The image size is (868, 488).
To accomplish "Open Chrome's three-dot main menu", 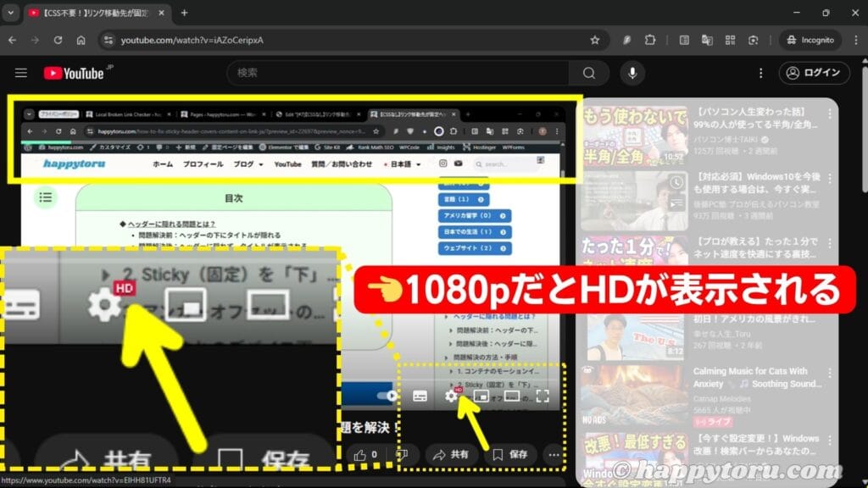I will point(856,40).
